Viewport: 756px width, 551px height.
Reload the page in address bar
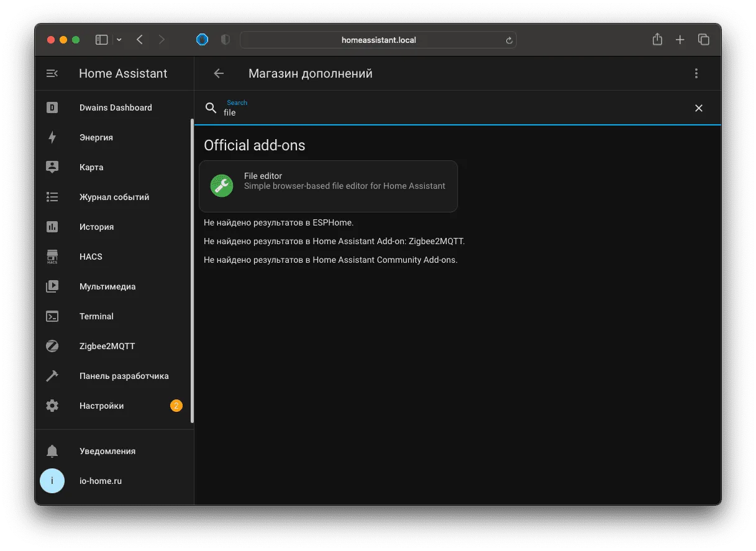click(509, 40)
